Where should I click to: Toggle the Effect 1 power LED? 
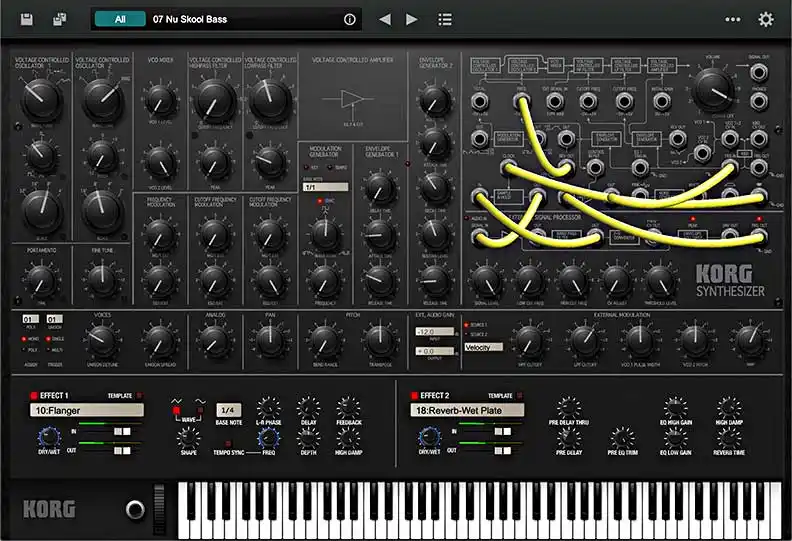click(34, 396)
